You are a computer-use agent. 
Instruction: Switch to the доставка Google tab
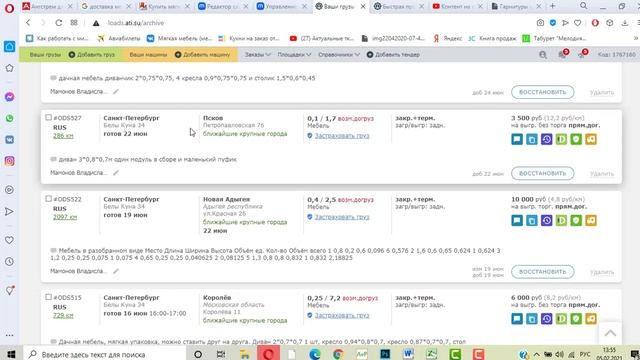(x=105, y=6)
